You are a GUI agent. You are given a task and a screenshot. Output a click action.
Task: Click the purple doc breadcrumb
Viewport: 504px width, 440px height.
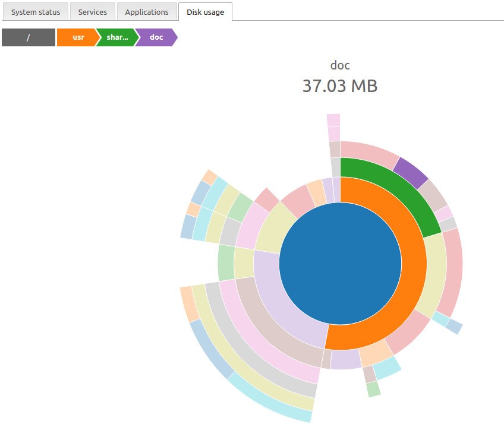(x=156, y=37)
